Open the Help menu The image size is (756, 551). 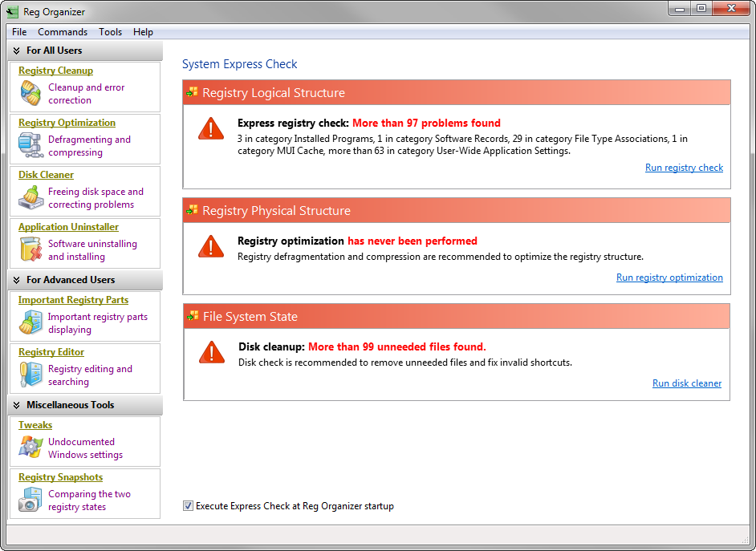[x=143, y=32]
